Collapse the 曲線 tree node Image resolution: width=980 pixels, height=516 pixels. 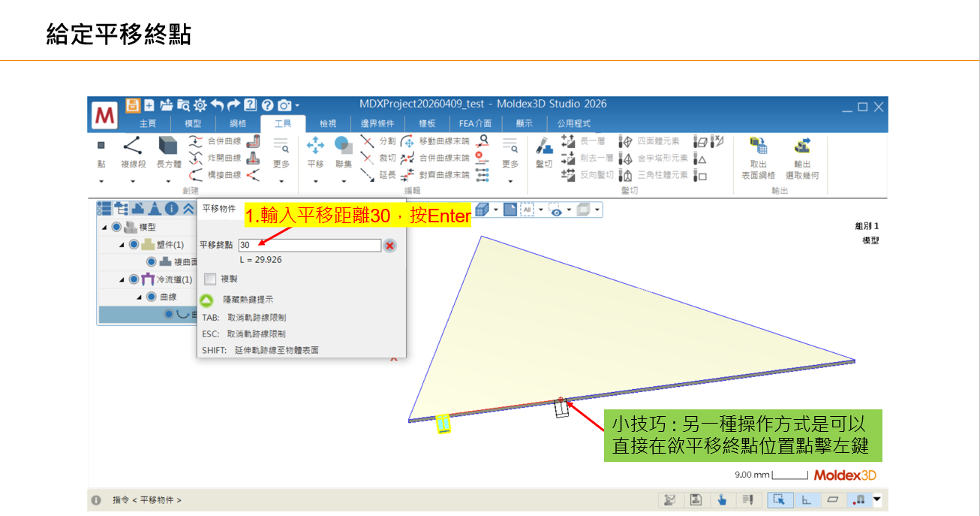139,297
